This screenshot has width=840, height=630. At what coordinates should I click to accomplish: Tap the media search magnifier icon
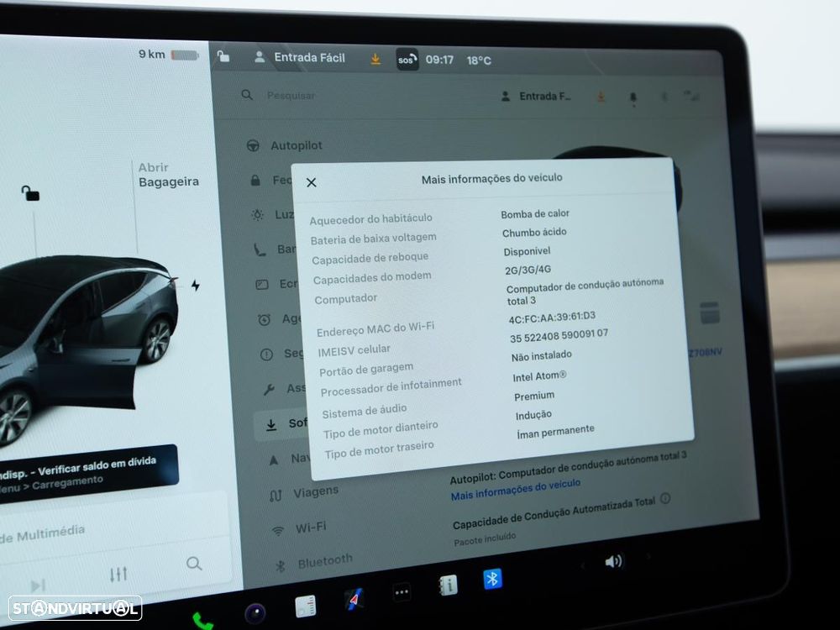coord(194,563)
